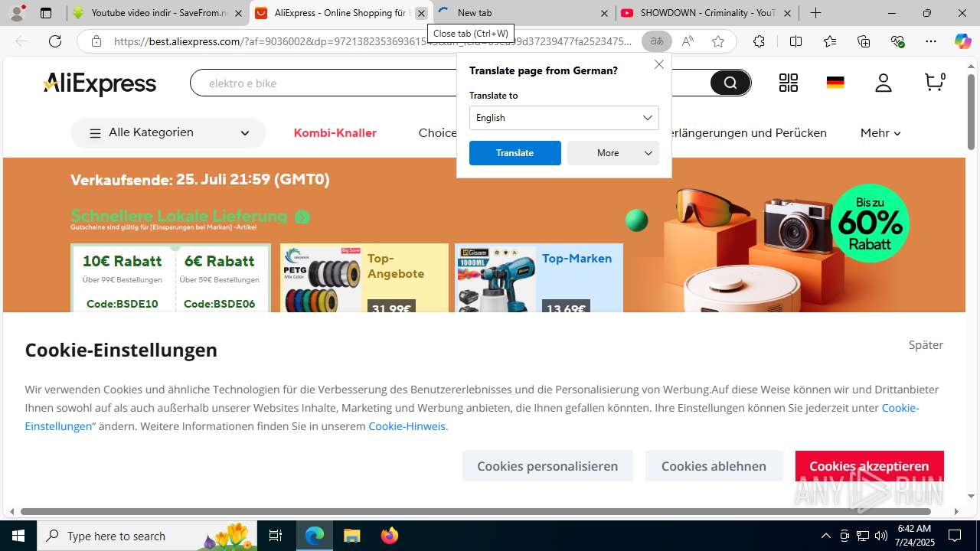Click the green arrow next to Schnellere Lokale Lieferung
The width and height of the screenshot is (980, 551).
point(302,217)
